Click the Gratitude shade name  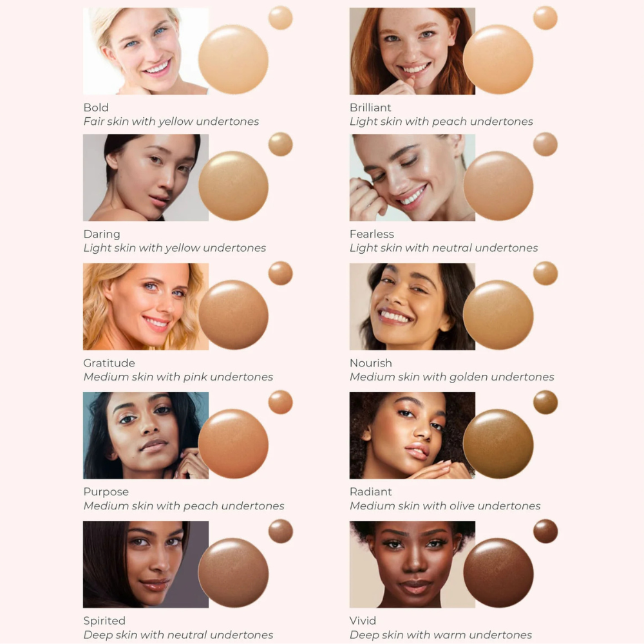pos(109,363)
